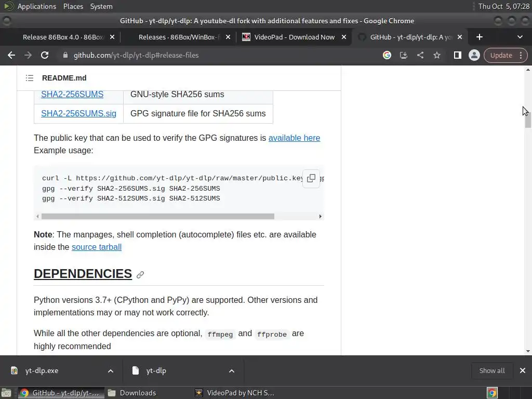Click the show desktop icon in taskbar
Viewport: 532px width, 399px height.
pyautogui.click(x=6, y=393)
